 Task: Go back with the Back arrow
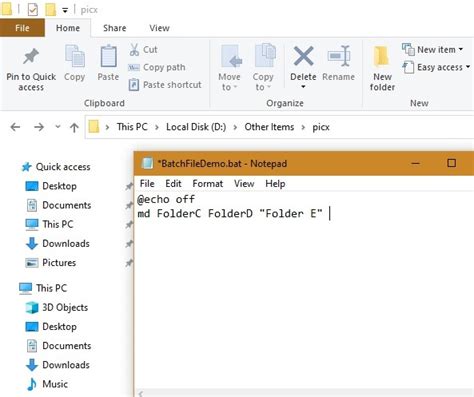click(15, 127)
